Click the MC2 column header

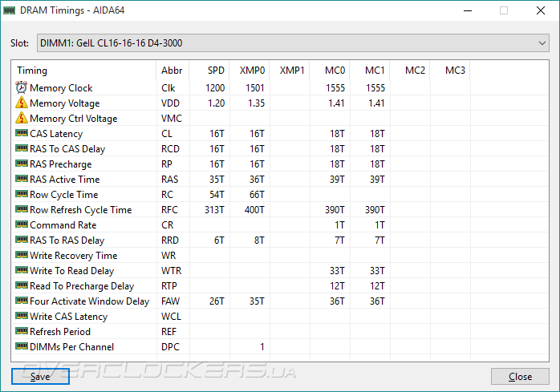(410, 71)
